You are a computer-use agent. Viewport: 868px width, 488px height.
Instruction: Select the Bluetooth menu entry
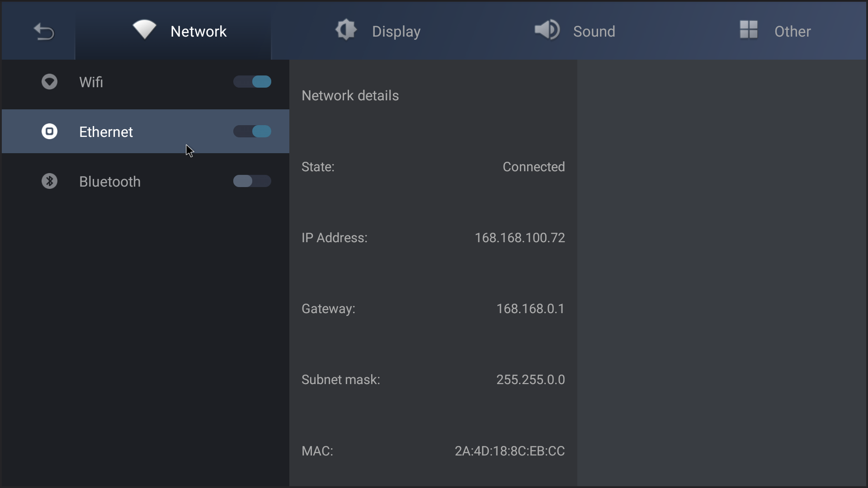coord(146,181)
